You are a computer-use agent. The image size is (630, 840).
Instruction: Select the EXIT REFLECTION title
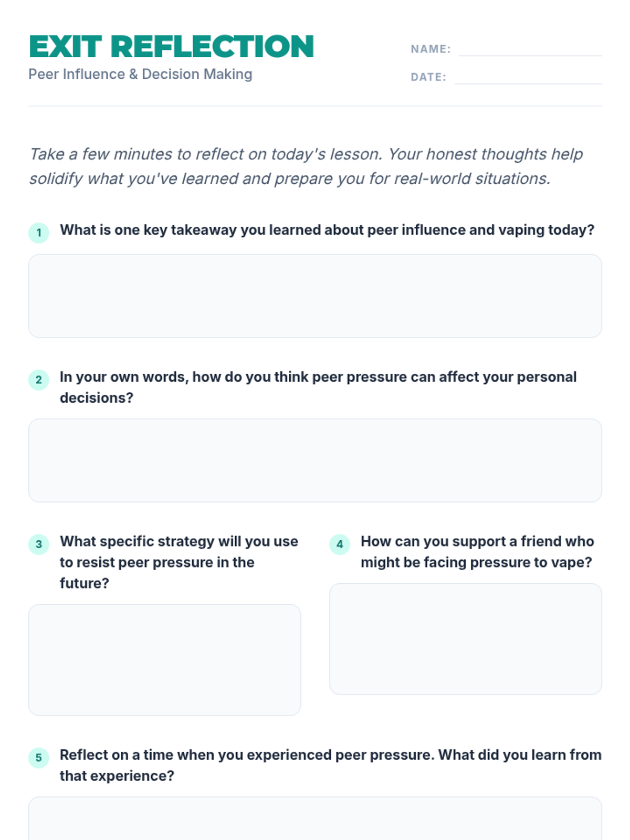click(171, 46)
